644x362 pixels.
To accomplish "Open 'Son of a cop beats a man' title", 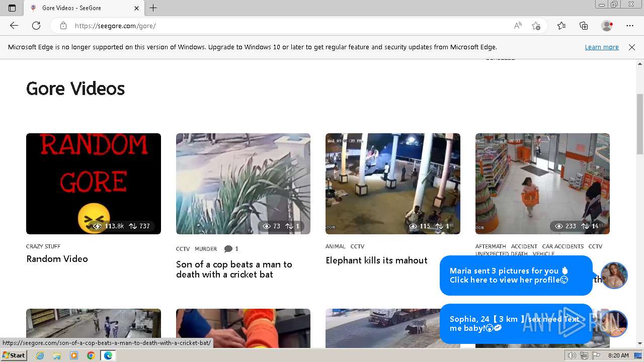I will click(x=234, y=269).
